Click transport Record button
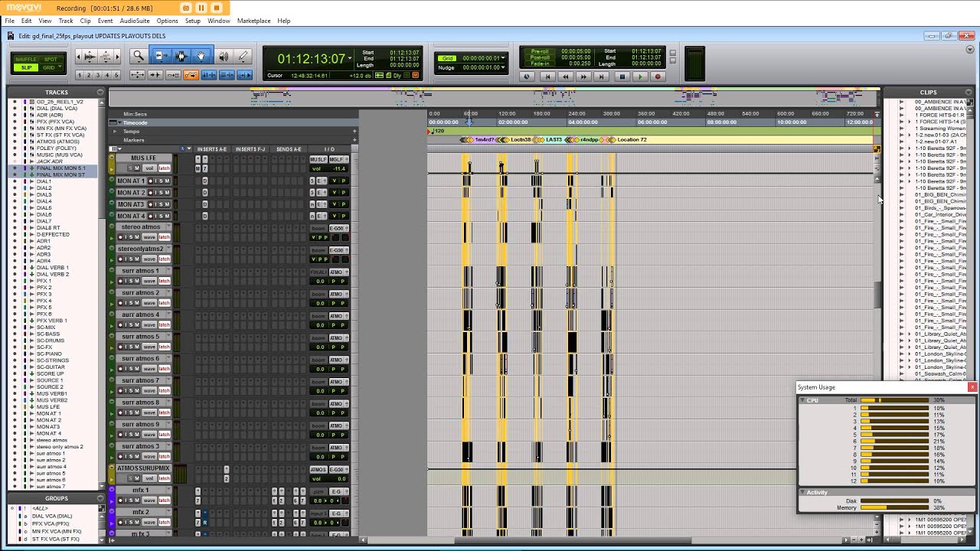 tap(657, 77)
